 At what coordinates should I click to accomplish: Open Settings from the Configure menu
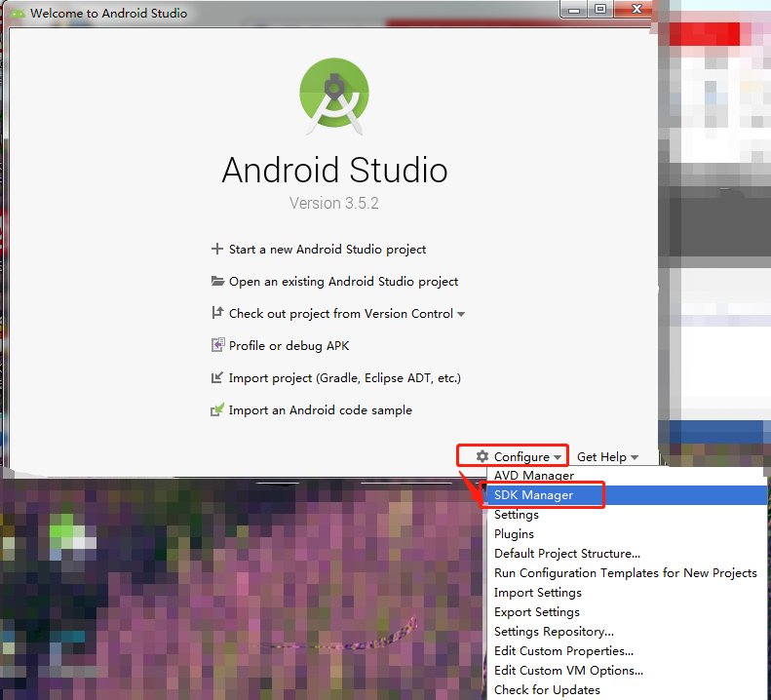point(627,515)
